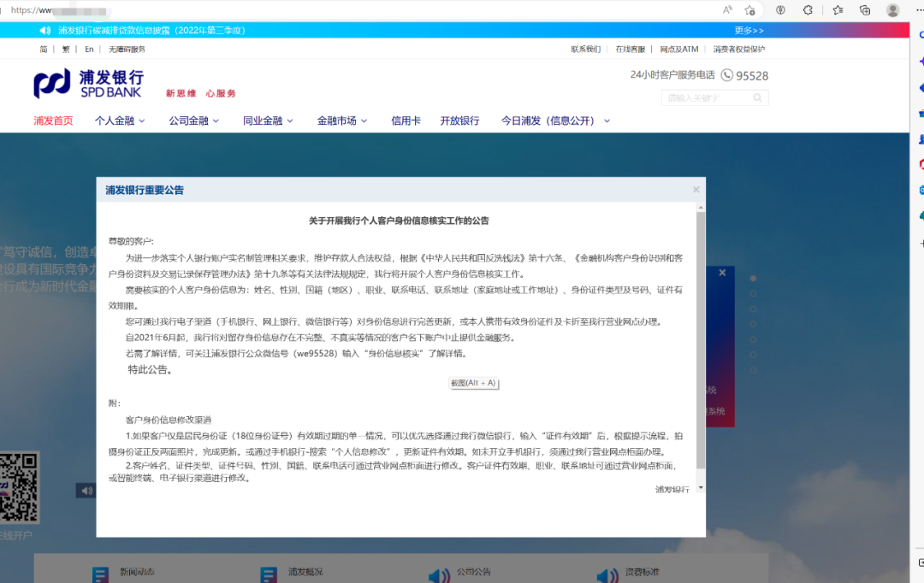Open 公司公告 section link
The width and height of the screenshot is (924, 583).
[x=474, y=572]
